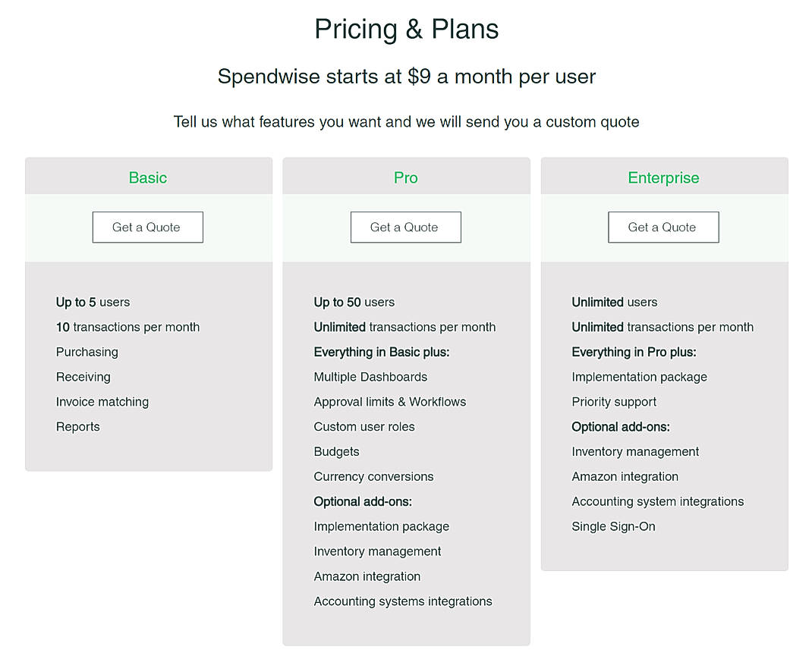Select the $9 a month pricing text
This screenshot has height=656, width=812.
(406, 76)
